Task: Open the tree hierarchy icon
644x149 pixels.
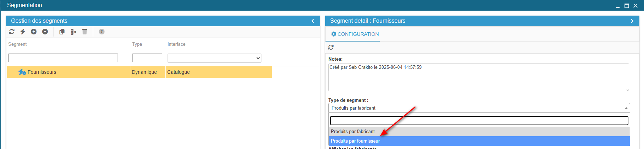Action: (73, 32)
